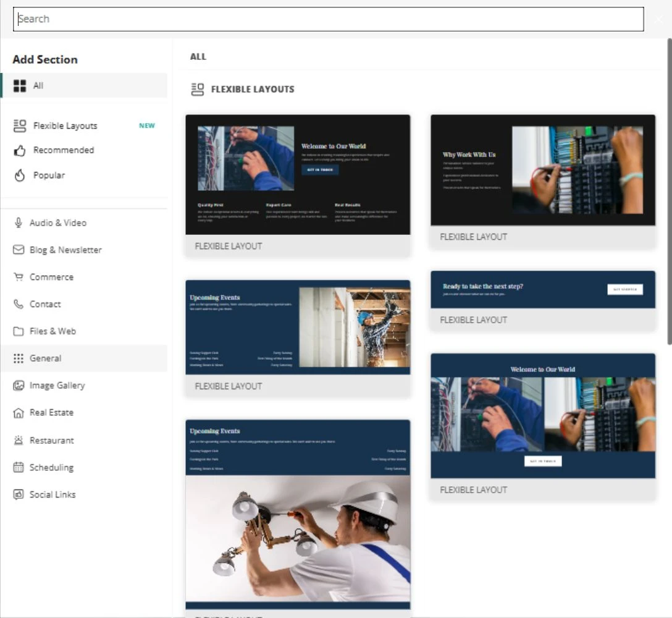
Task: Select Ready to take the next step layout
Action: pos(543,300)
